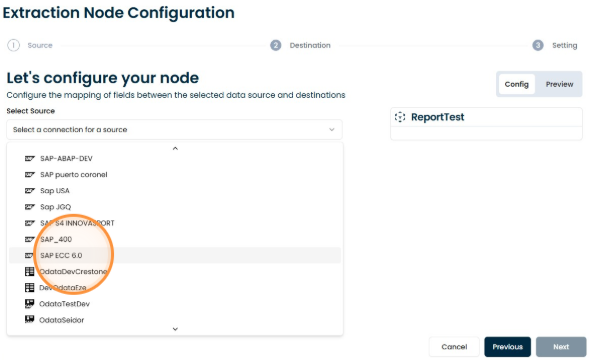This screenshot has height=360, width=589.
Task: Click the step 2 Destination circle
Action: [x=276, y=45]
